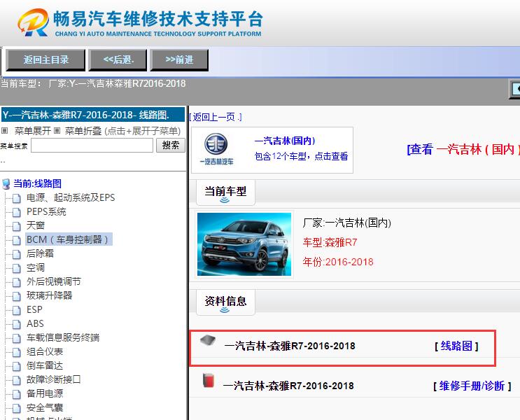Open the 返回上一页 link
The width and height of the screenshot is (520, 420).
coord(216,117)
